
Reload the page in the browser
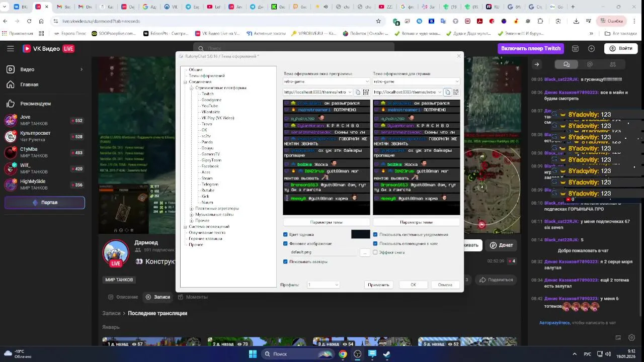click(x=29, y=21)
